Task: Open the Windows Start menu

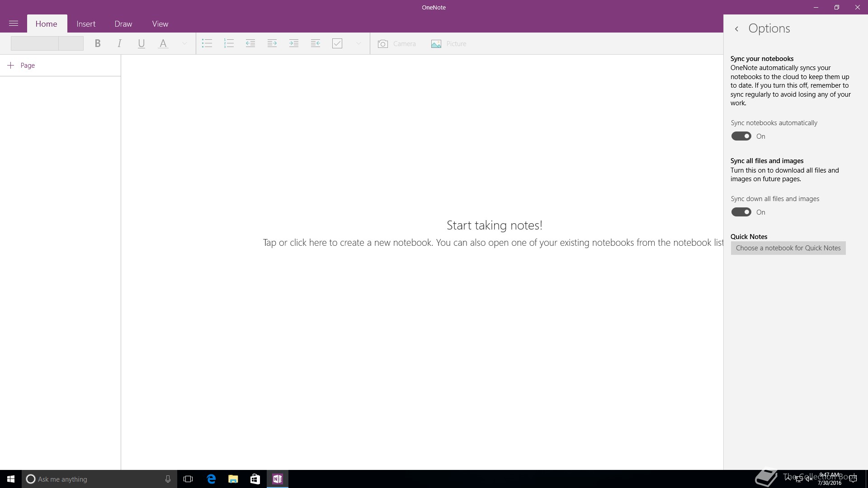Action: click(11, 479)
